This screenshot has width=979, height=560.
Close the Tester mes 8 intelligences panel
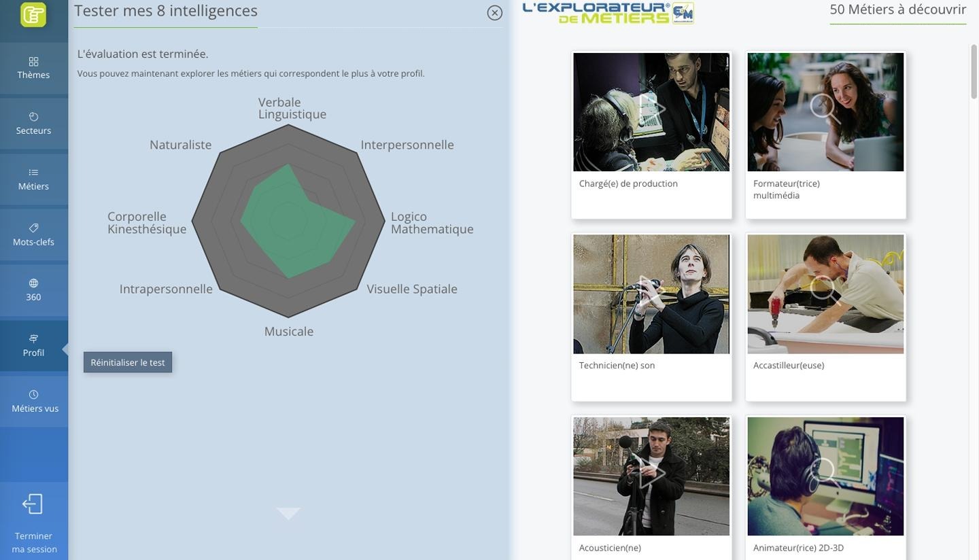[495, 13]
